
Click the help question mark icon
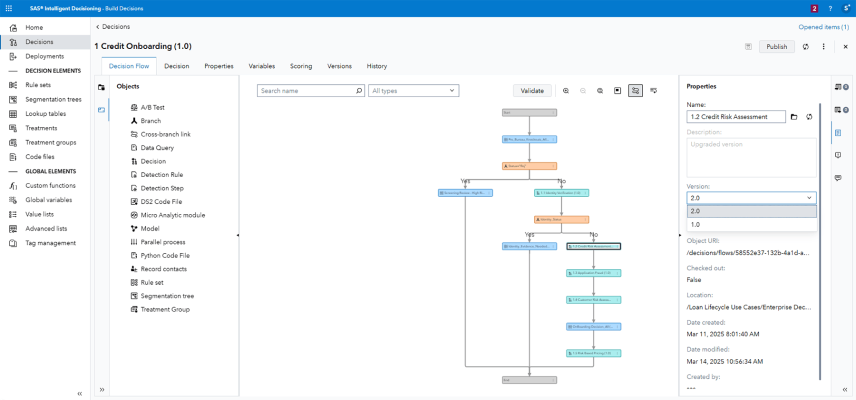pyautogui.click(x=830, y=8)
